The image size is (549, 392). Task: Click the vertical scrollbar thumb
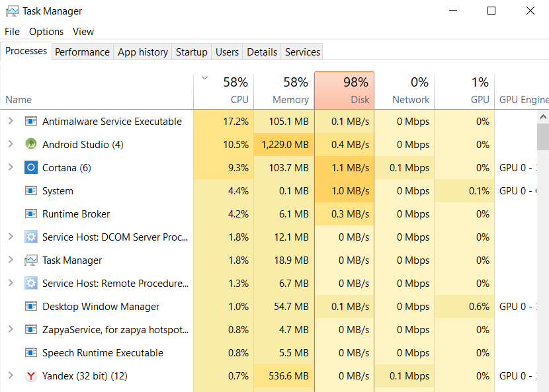coord(543,137)
